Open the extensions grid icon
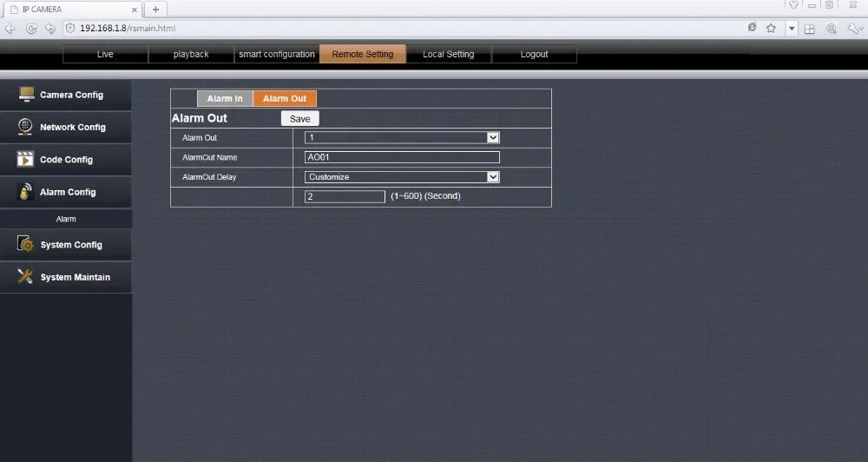 click(x=809, y=29)
